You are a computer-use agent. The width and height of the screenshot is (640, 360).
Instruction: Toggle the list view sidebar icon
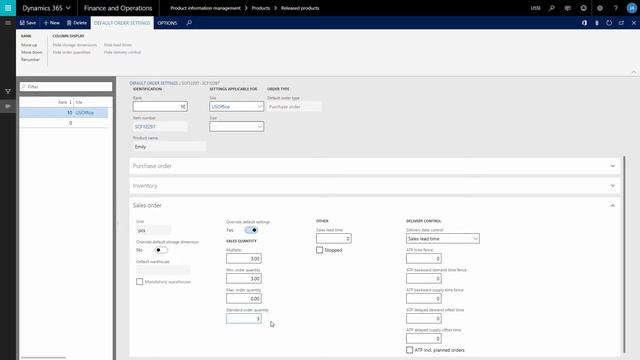[8, 106]
